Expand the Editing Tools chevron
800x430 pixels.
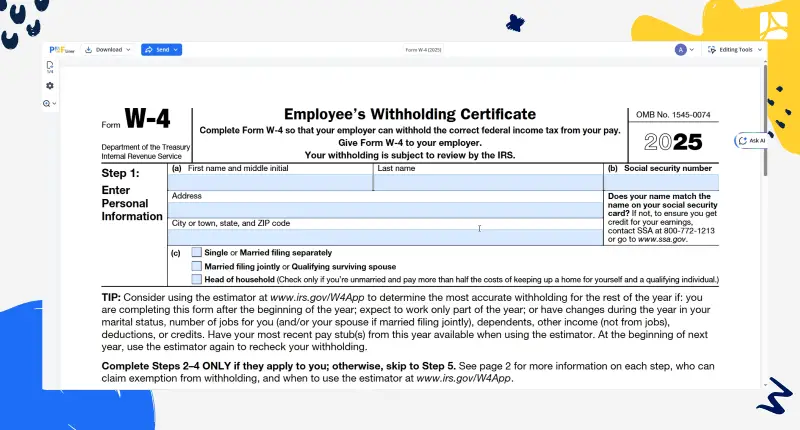pyautogui.click(x=760, y=49)
